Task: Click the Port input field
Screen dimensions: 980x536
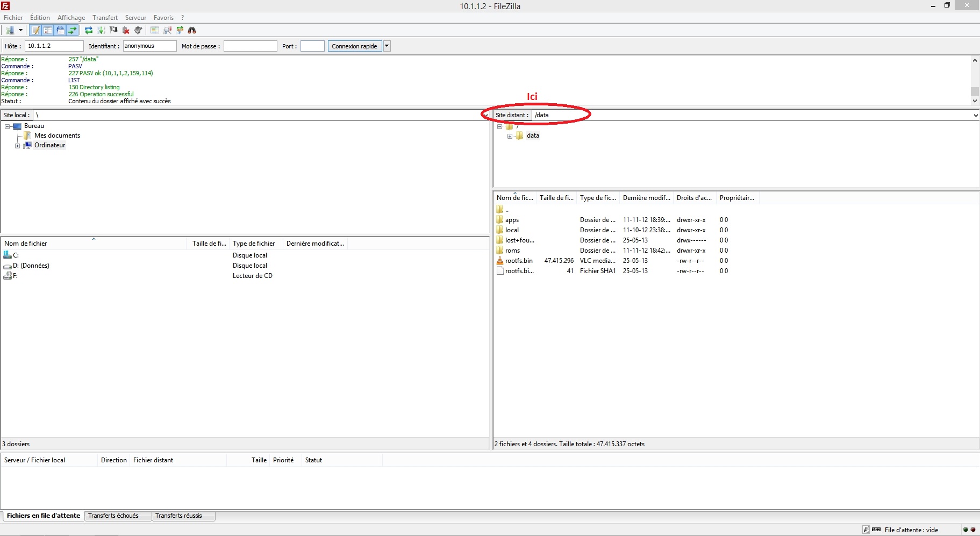Action: click(x=312, y=46)
